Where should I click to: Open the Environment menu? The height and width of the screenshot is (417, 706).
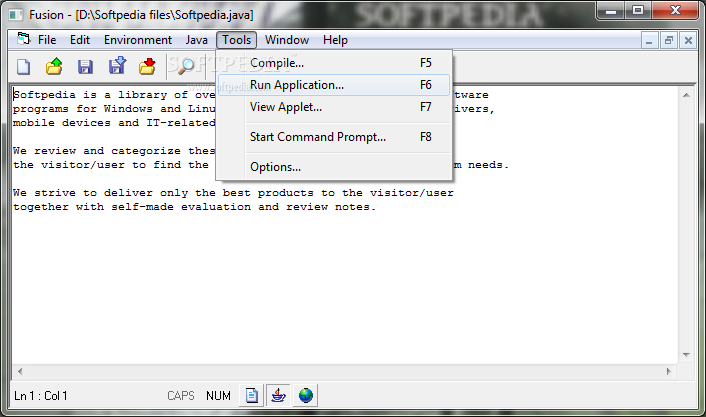point(138,40)
